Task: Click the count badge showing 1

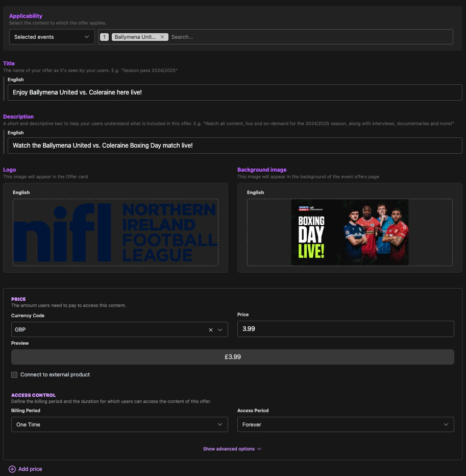Action: (x=104, y=37)
